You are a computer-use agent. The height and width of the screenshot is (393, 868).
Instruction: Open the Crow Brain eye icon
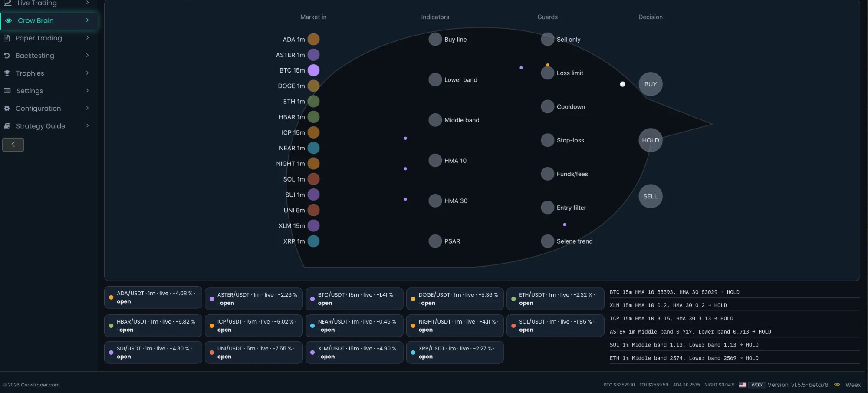point(8,20)
